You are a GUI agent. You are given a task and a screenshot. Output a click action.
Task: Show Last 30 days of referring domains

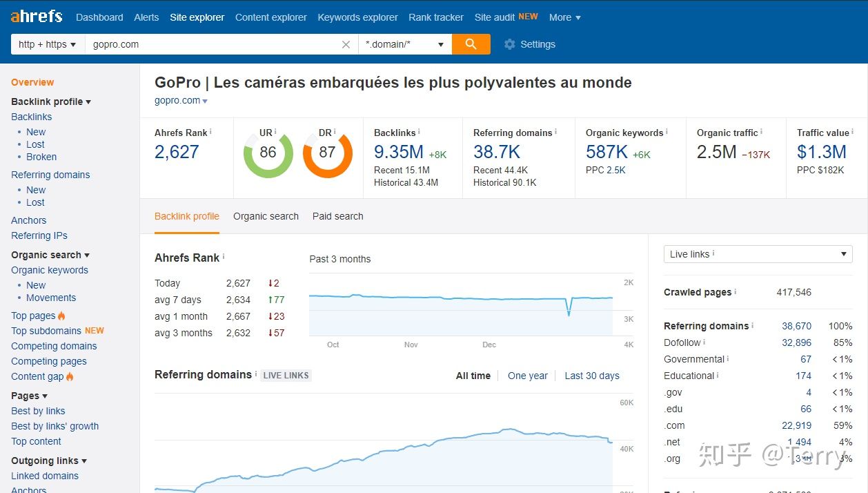592,376
